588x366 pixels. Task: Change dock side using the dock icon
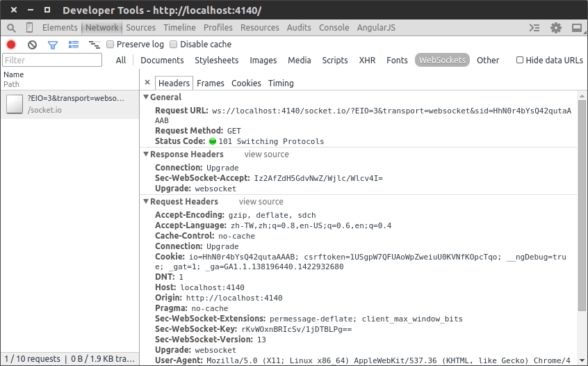(x=577, y=28)
